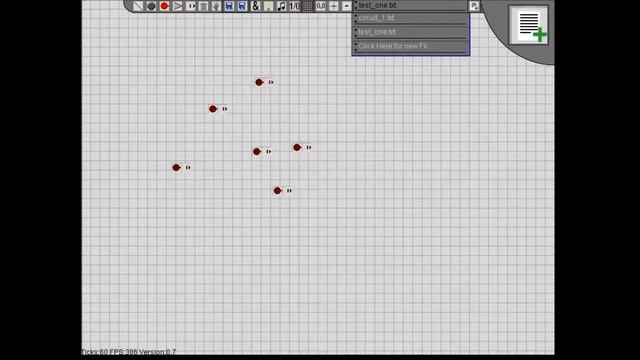The image size is (640, 360).
Task: Click the 1/0 binary display icon
Action: (x=294, y=6)
